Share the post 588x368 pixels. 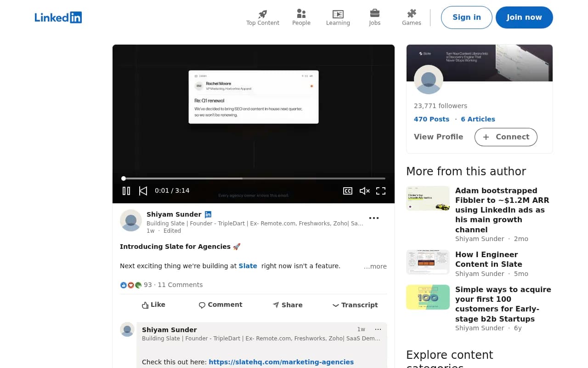[288, 305]
